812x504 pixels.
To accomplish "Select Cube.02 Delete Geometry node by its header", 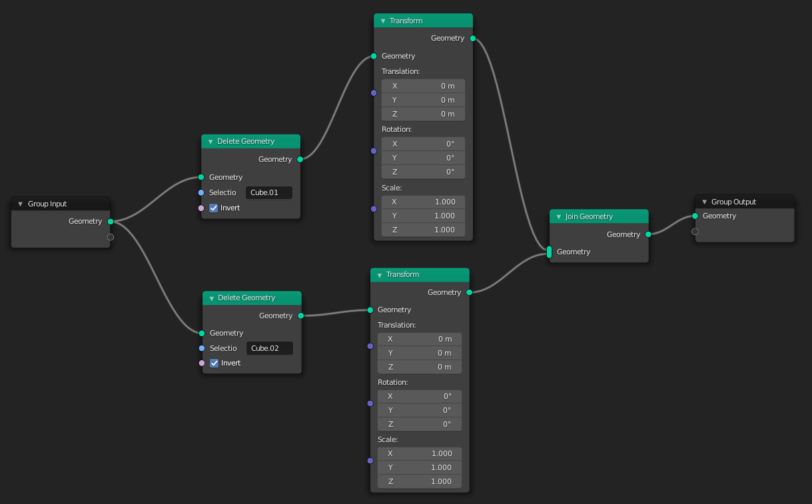I will 252,298.
